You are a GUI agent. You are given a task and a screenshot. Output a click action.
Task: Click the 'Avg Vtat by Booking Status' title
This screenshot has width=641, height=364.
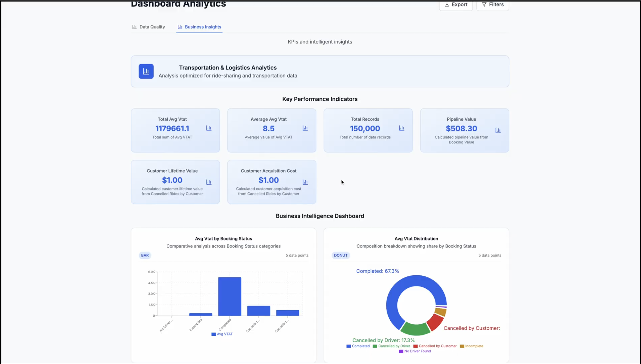223,238
